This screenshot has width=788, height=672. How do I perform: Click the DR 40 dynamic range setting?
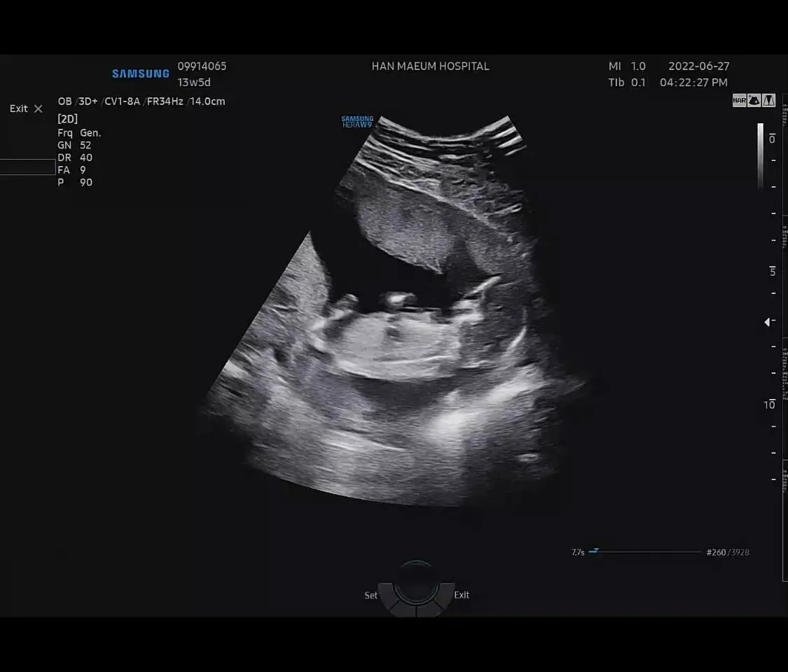(75, 157)
